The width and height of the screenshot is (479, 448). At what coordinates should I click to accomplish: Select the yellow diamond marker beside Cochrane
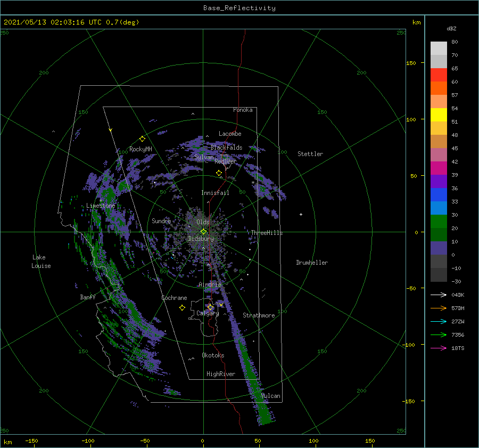click(x=182, y=308)
